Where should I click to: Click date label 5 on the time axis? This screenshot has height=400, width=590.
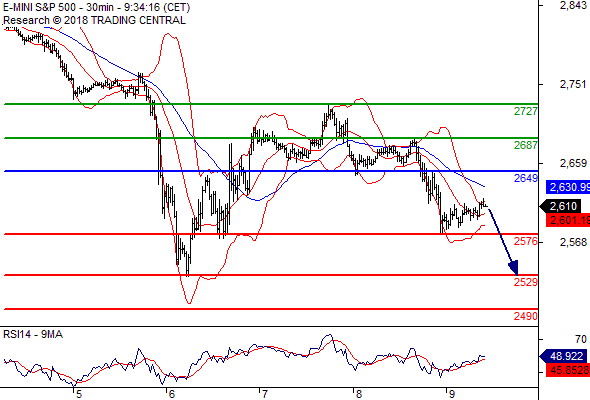78,394
